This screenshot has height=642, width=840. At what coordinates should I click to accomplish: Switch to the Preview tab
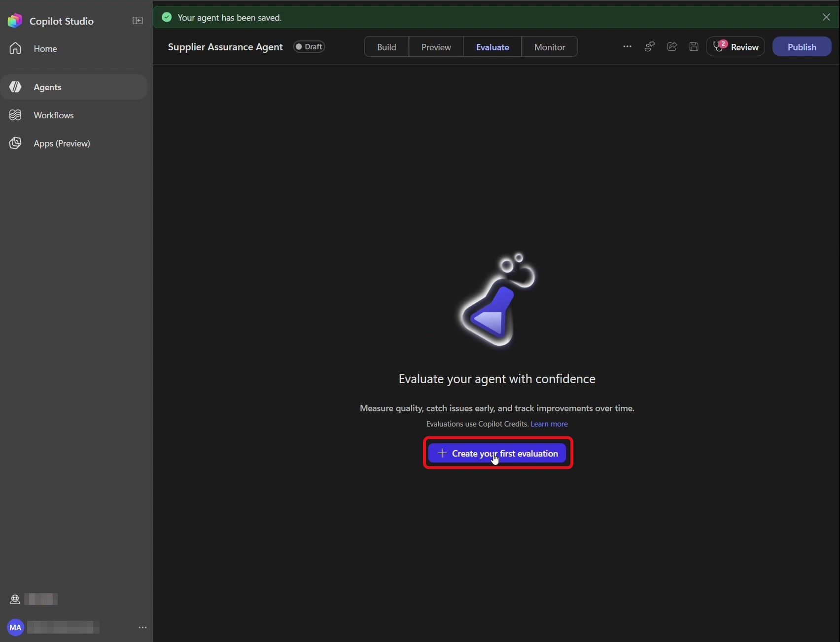[x=436, y=47]
